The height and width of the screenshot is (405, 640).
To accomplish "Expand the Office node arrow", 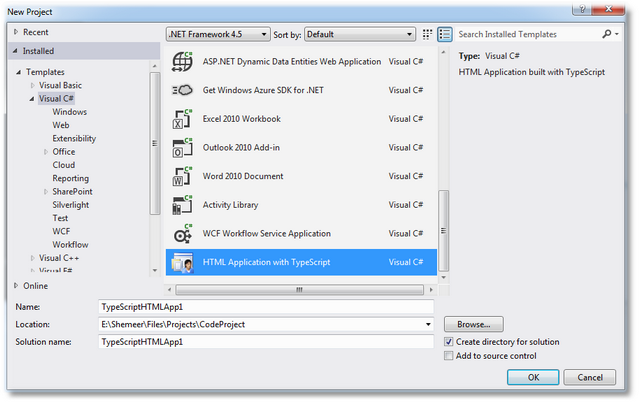I will click(x=46, y=152).
